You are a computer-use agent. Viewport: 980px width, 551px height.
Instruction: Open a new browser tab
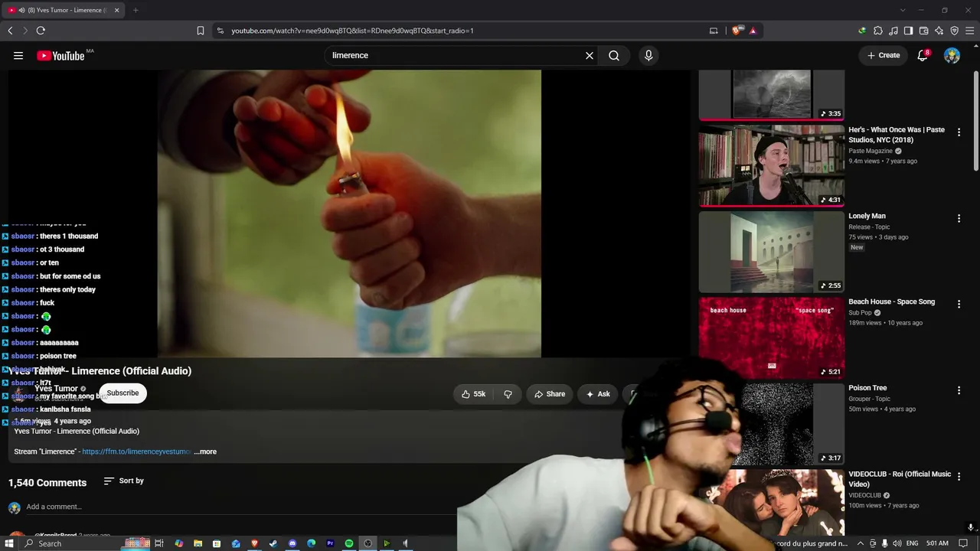tap(136, 10)
